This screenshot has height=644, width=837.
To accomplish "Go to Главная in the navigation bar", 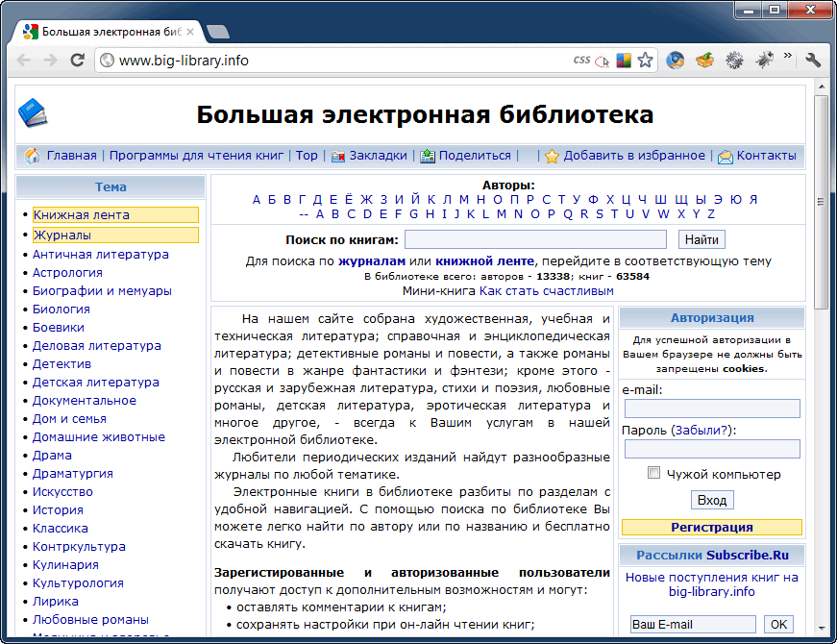I will click(71, 156).
